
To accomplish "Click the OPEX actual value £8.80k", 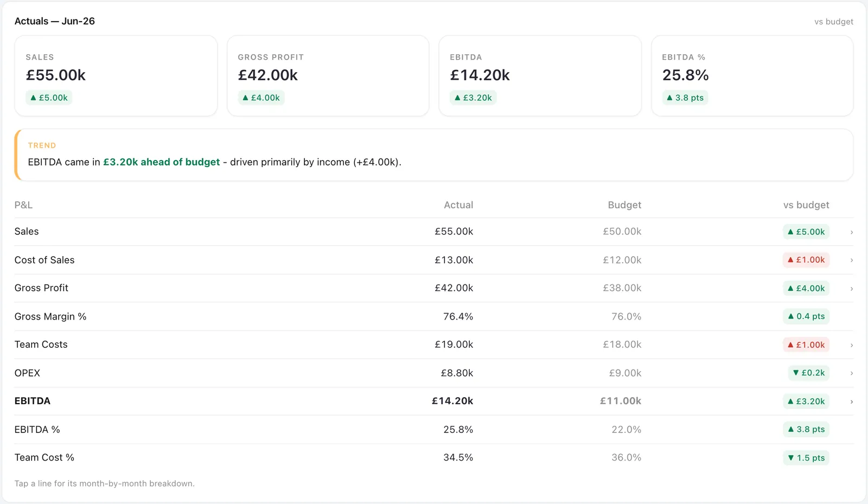I will pos(457,373).
